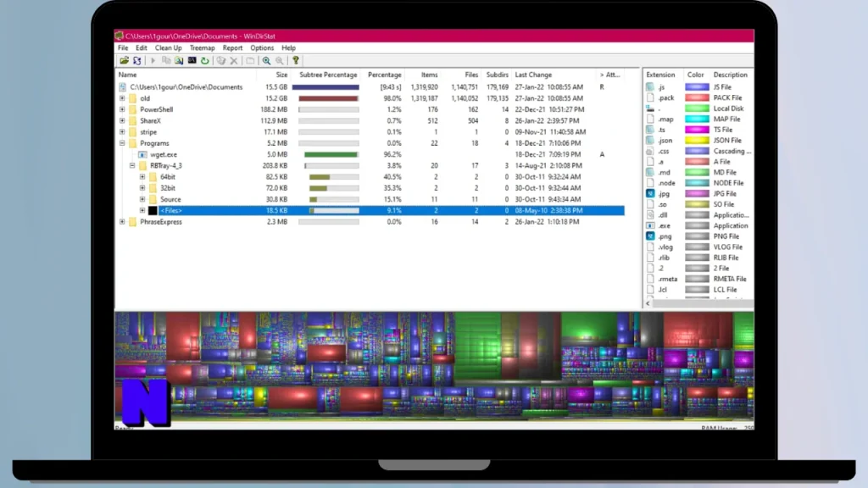868x488 pixels.
Task: Open the Report menu
Action: point(232,48)
